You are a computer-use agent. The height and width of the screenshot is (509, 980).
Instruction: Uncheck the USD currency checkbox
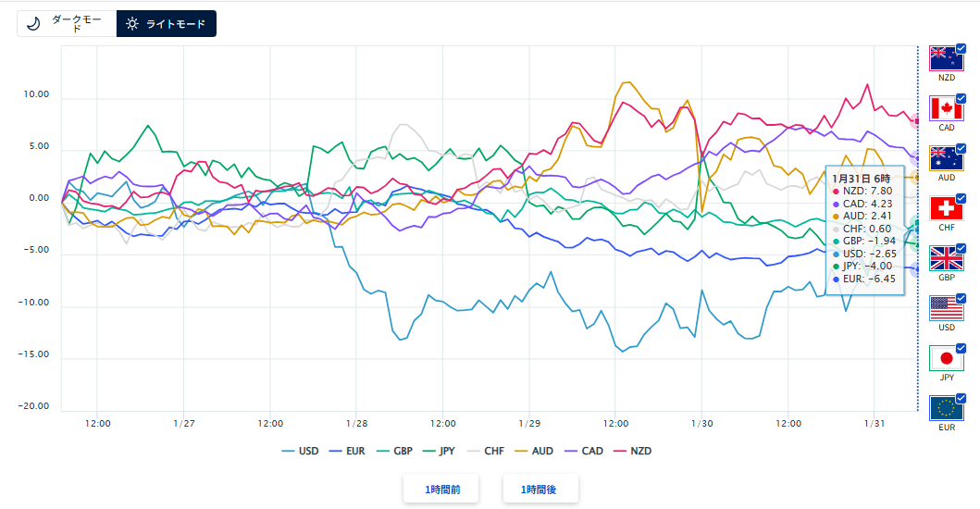(x=961, y=298)
